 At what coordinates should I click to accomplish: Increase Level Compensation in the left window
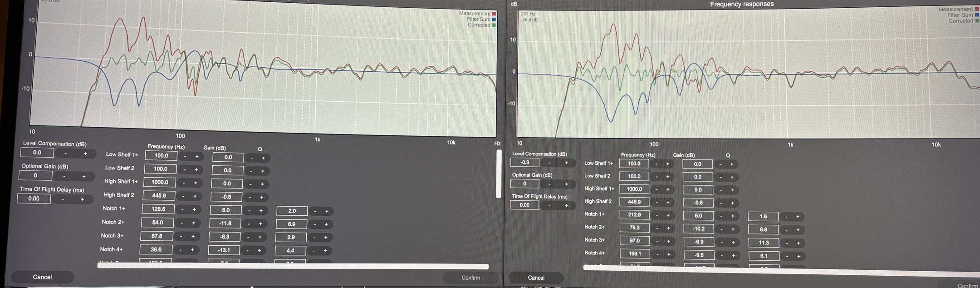click(85, 154)
